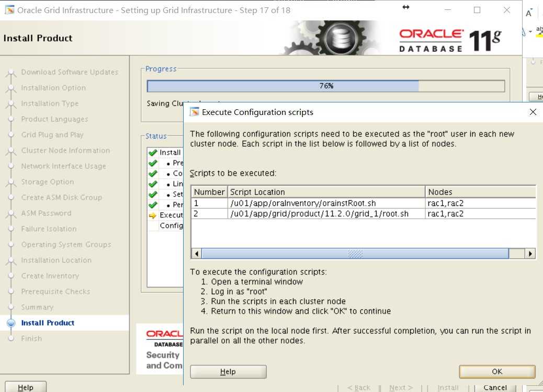Select the Script Location column header
This screenshot has width=543, height=392.
tap(326, 192)
